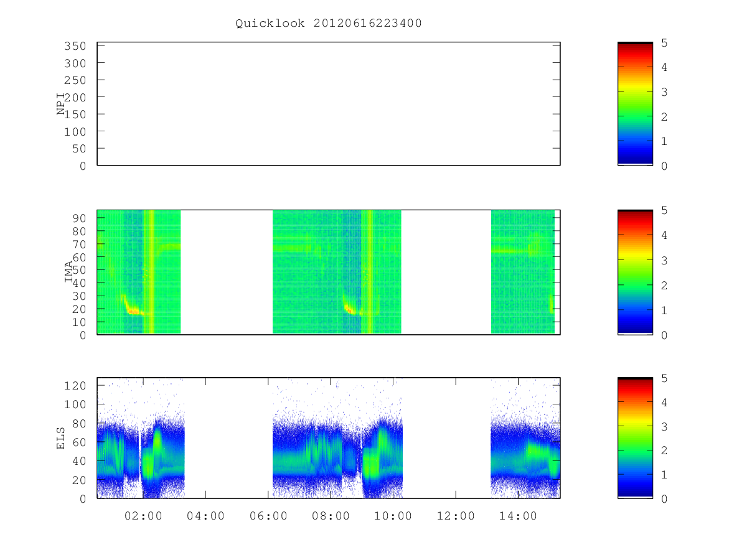
Task: Click the 2 label on IMA colorbar
Action: [664, 285]
